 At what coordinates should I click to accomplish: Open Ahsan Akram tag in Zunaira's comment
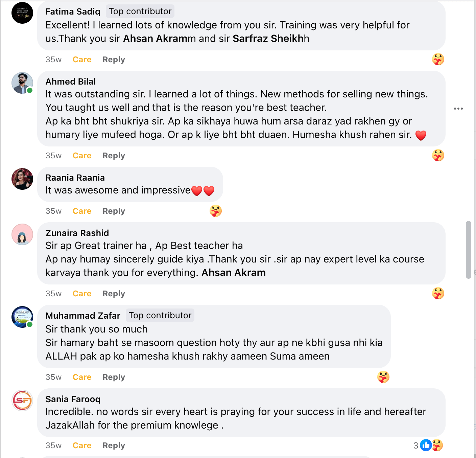(233, 273)
